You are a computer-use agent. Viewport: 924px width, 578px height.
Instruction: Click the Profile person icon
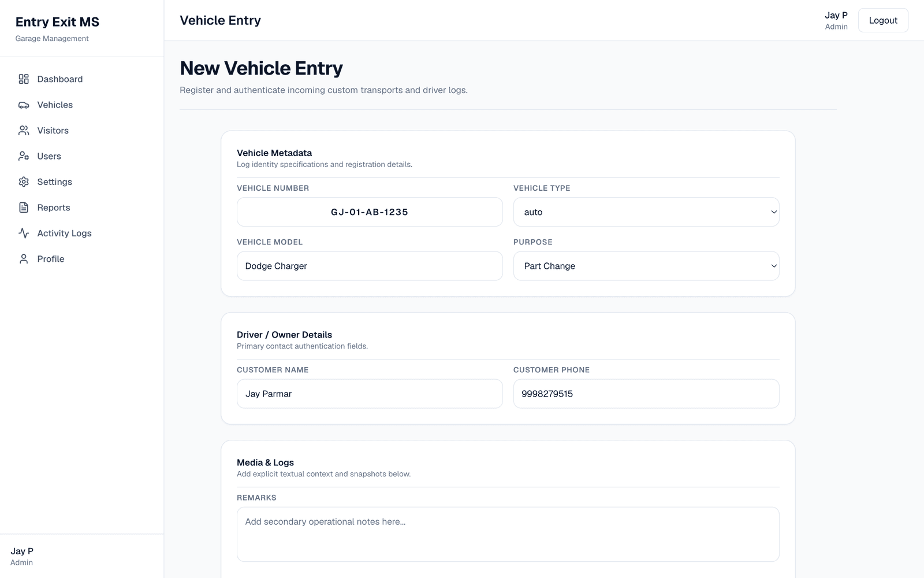point(24,259)
